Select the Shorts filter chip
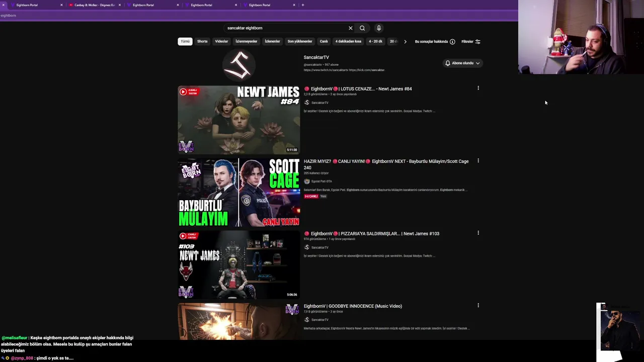The image size is (644, 362). 202,41
